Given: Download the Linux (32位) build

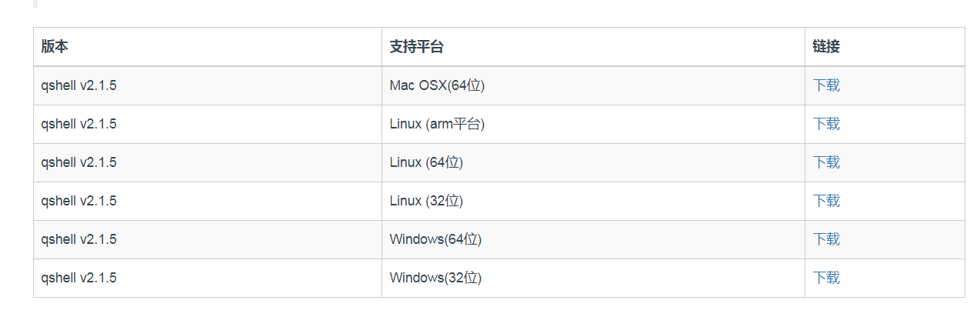Looking at the screenshot, I should point(826,201).
